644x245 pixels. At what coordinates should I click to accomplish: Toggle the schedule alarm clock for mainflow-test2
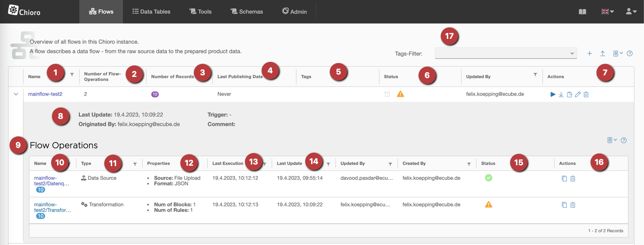[387, 94]
